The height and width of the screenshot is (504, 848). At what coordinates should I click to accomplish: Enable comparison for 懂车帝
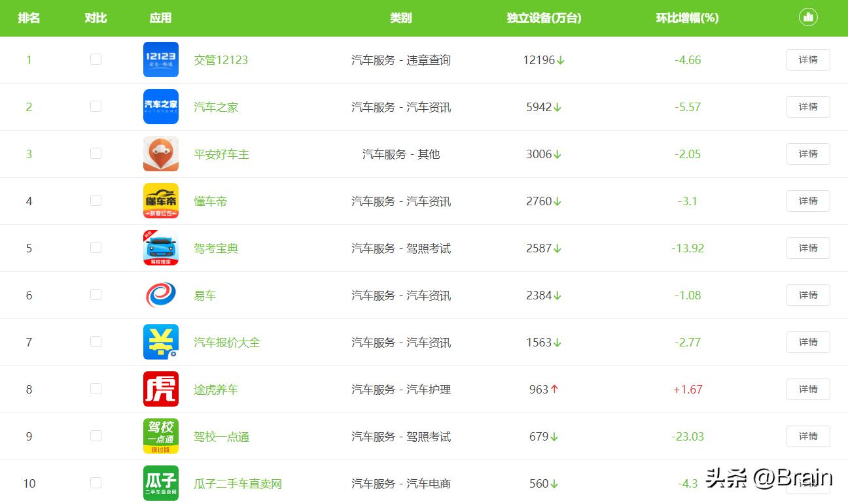(96, 201)
